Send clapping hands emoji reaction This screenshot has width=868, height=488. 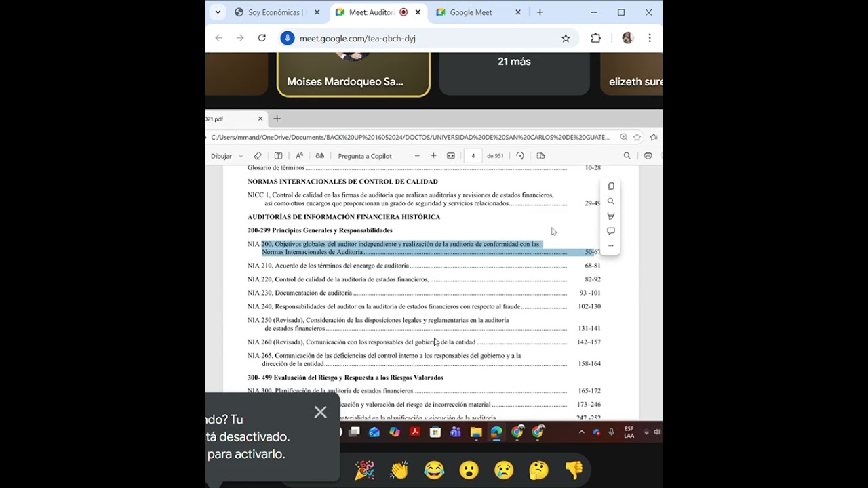click(x=399, y=470)
